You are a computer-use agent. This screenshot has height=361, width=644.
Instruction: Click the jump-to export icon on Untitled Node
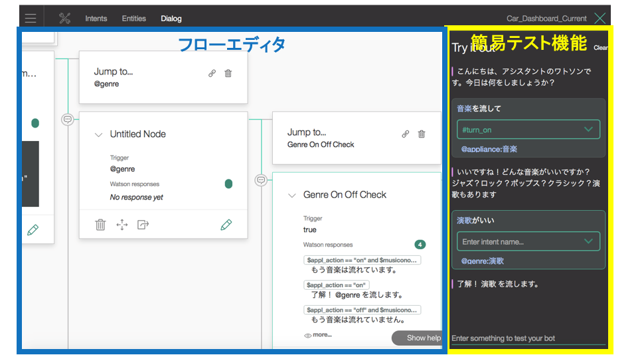pos(143,225)
